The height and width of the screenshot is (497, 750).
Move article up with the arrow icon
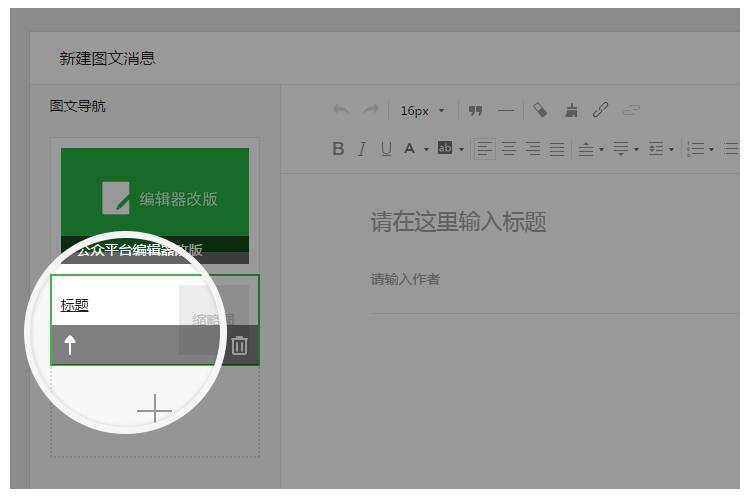click(x=70, y=346)
